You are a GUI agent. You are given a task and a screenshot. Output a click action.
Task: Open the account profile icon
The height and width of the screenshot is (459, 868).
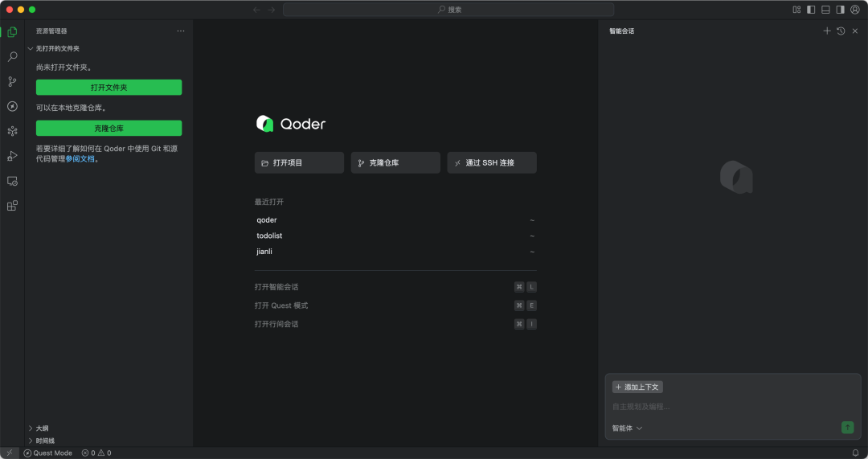coord(854,10)
